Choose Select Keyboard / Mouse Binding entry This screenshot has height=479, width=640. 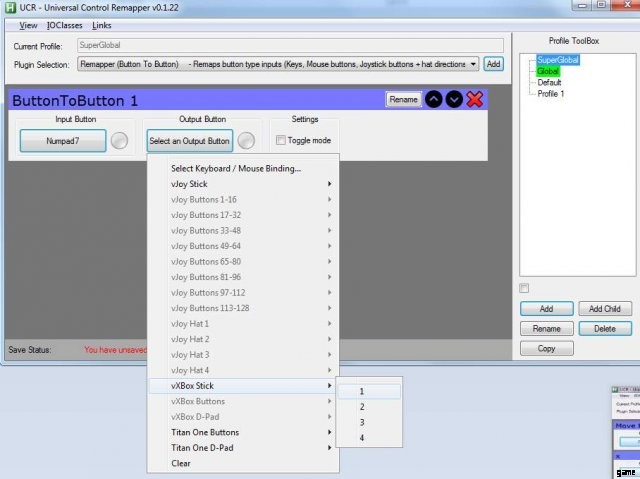pos(236,168)
